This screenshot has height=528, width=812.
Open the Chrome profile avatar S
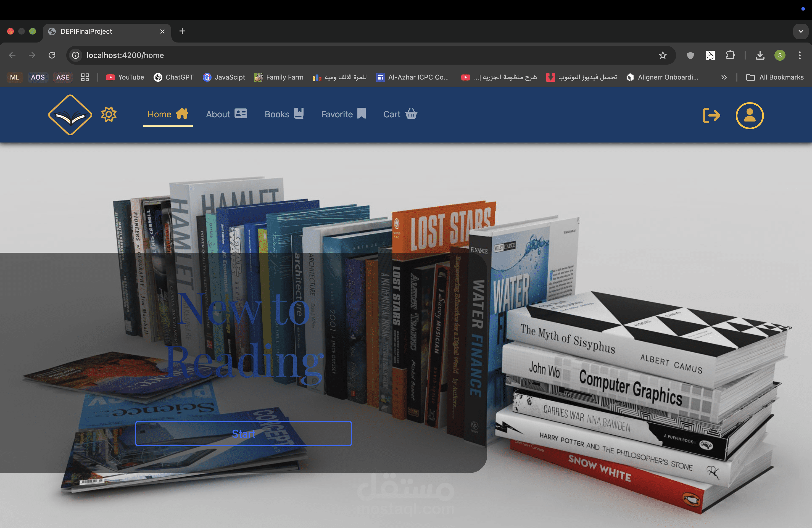pos(780,55)
